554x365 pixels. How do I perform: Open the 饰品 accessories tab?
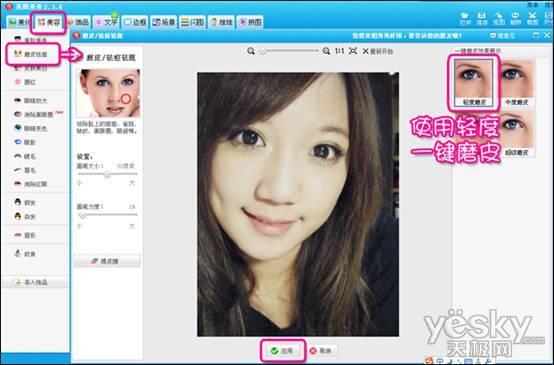point(78,22)
